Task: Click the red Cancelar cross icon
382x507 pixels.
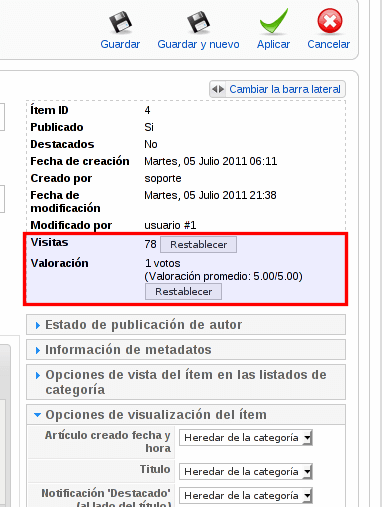Action: tap(329, 21)
